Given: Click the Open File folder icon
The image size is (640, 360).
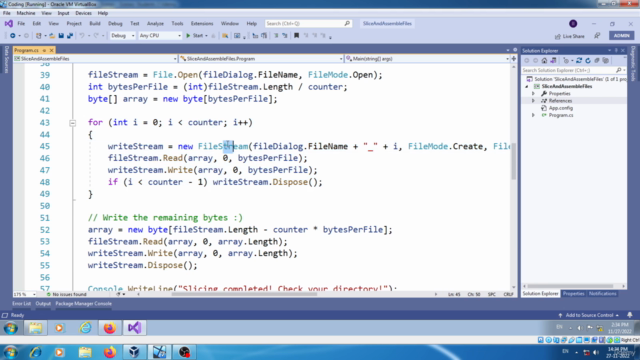Looking at the screenshot, I should point(52,36).
